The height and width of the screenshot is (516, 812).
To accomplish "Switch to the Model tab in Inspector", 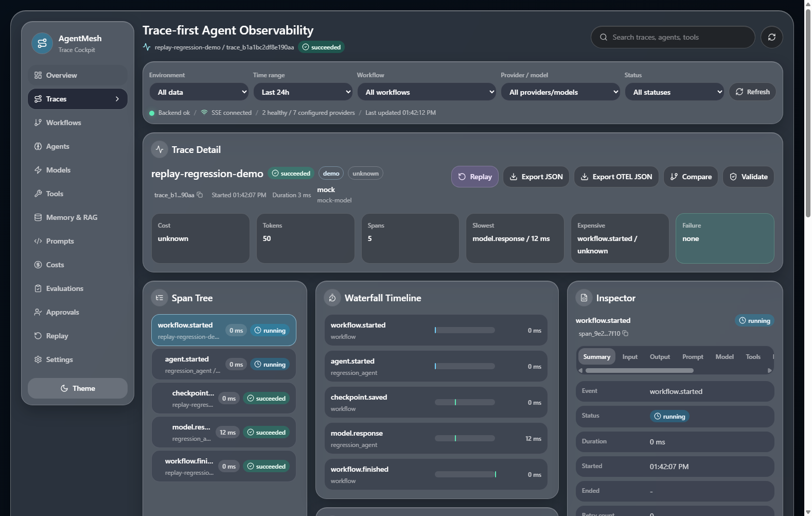I will pos(725,356).
